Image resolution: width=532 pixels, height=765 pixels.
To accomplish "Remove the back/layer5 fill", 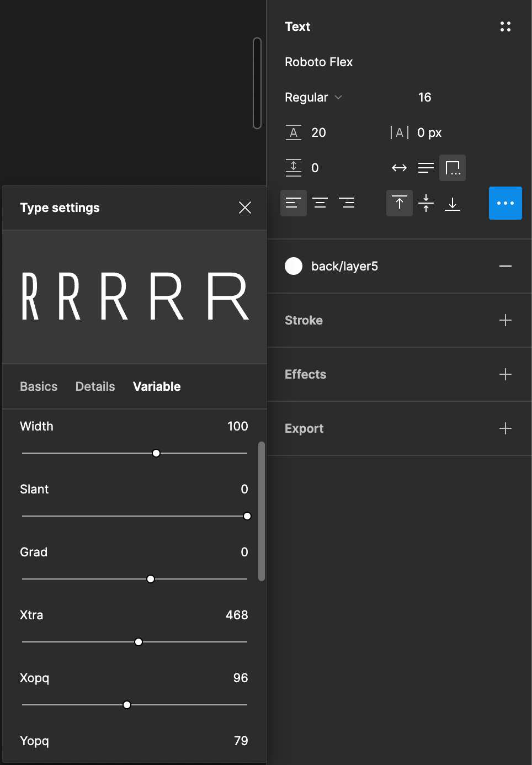I will coord(506,266).
